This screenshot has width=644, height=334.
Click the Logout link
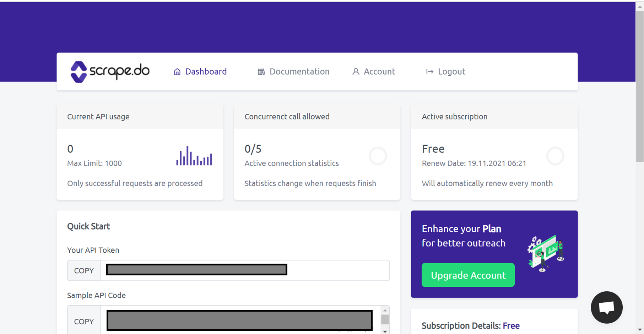(x=451, y=72)
